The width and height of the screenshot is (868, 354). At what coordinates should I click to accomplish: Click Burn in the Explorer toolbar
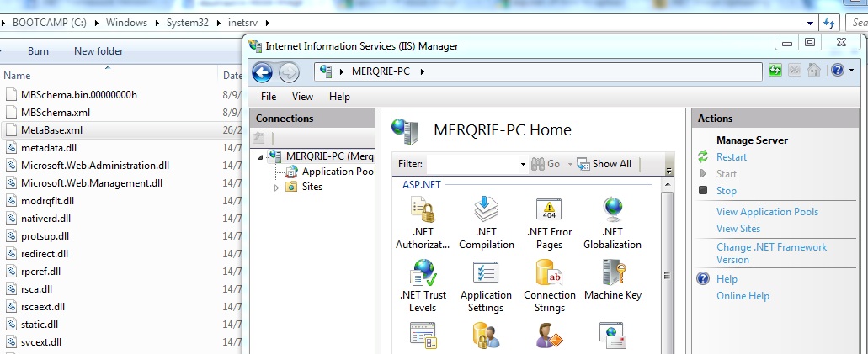click(x=38, y=51)
